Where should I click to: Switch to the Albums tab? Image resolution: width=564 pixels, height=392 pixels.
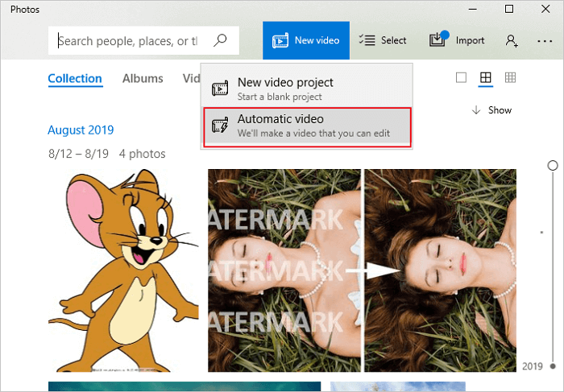coord(143,79)
